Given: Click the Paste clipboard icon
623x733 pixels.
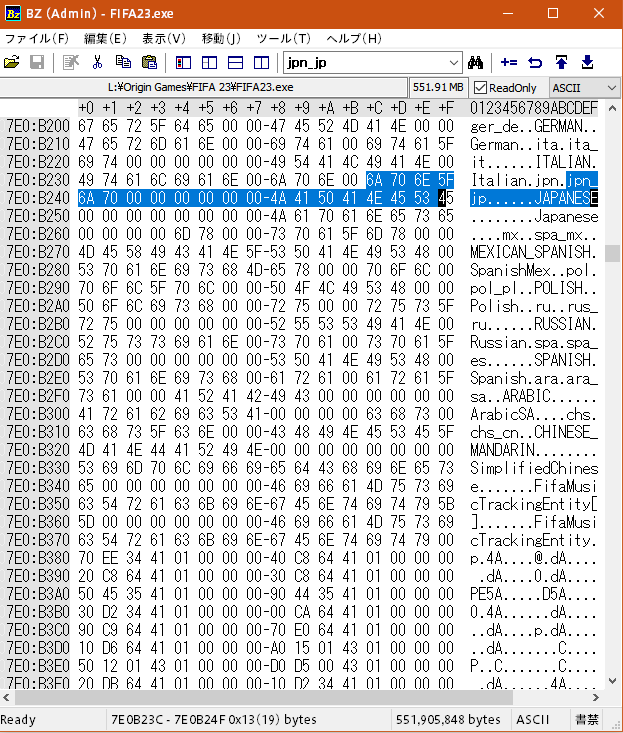Looking at the screenshot, I should 150,62.
